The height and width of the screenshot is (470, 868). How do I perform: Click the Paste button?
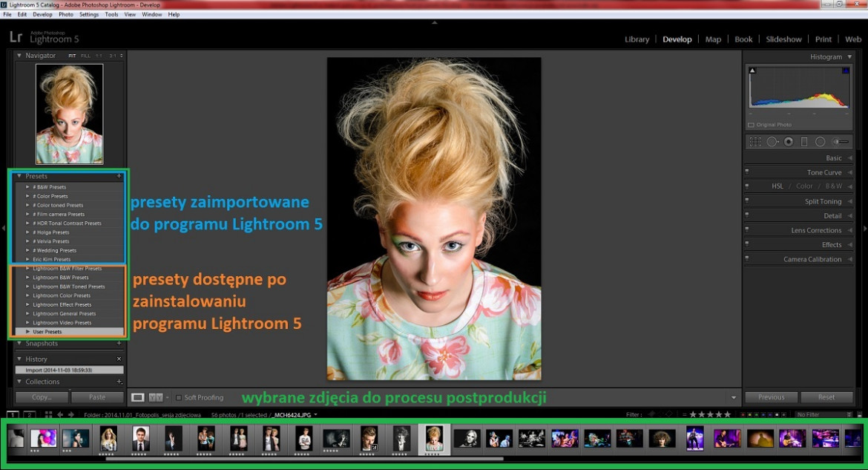(x=97, y=396)
